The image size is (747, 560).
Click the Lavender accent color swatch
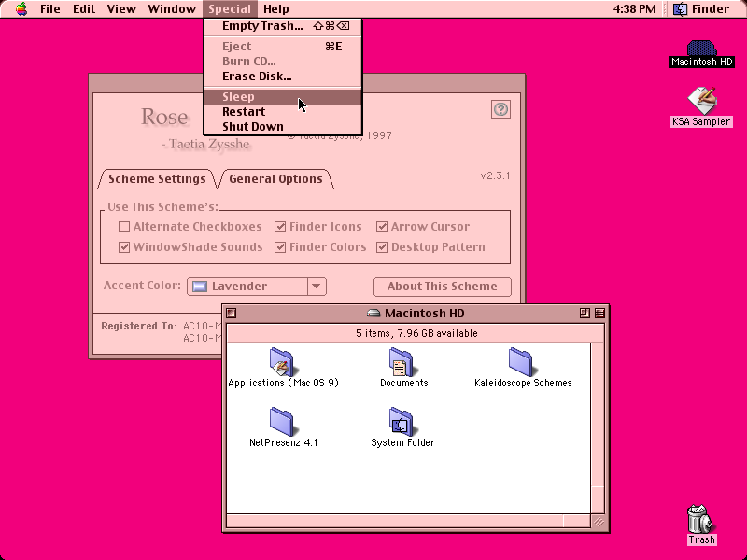(200, 287)
